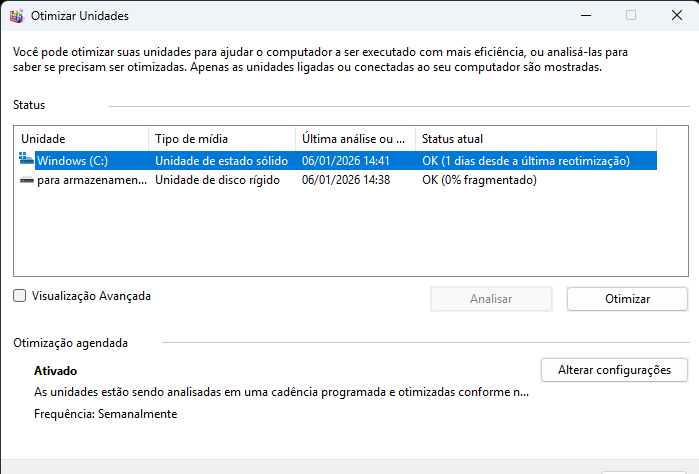Screen dimensions: 699x474
Task: Click the Otimizar button
Action: point(627,299)
